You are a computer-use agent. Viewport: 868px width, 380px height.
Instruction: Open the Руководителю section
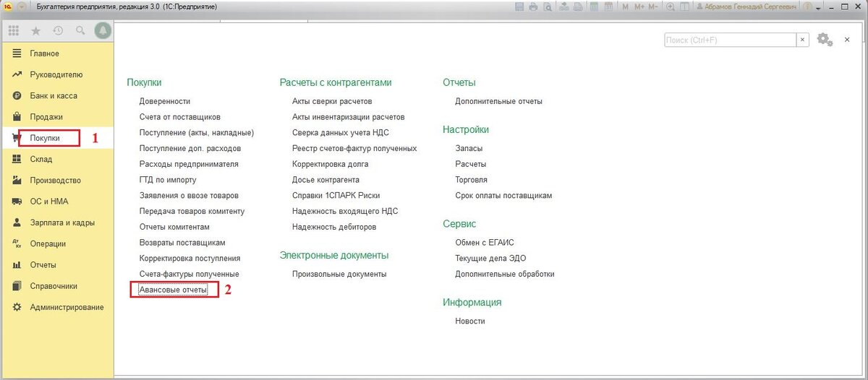(x=57, y=74)
